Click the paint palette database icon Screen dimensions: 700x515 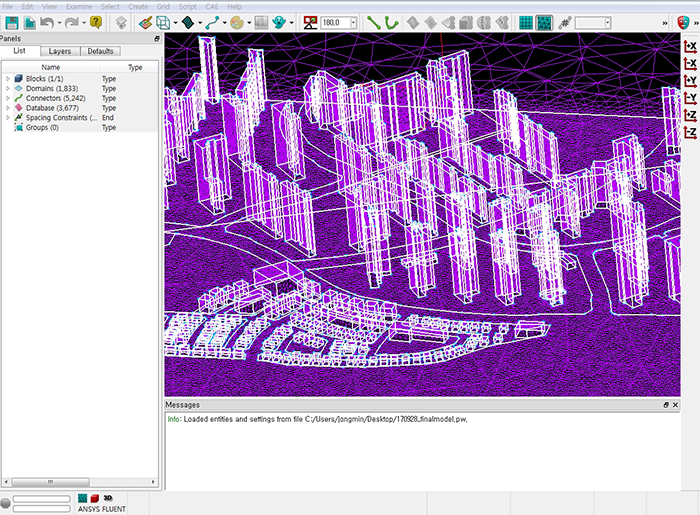coord(237,22)
